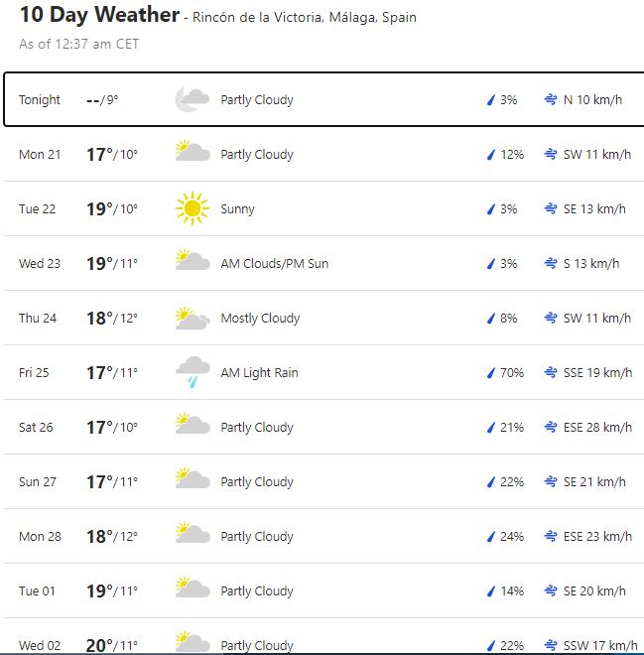Viewport: 644px width, 655px height.
Task: Click the wind icon beside N 10 km/h
Action: (x=551, y=100)
